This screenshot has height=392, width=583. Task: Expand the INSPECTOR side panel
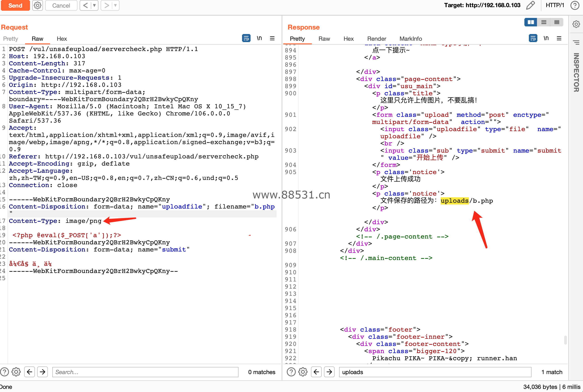coord(576,72)
